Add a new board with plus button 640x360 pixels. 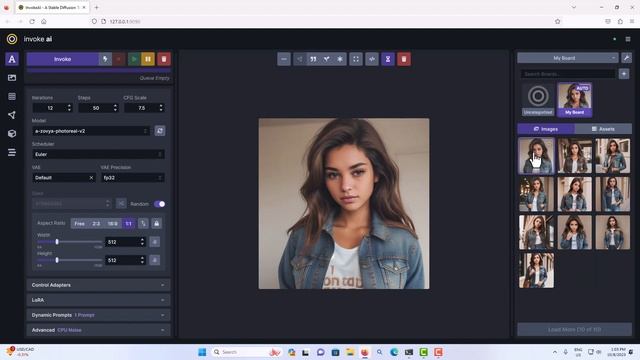pos(624,74)
